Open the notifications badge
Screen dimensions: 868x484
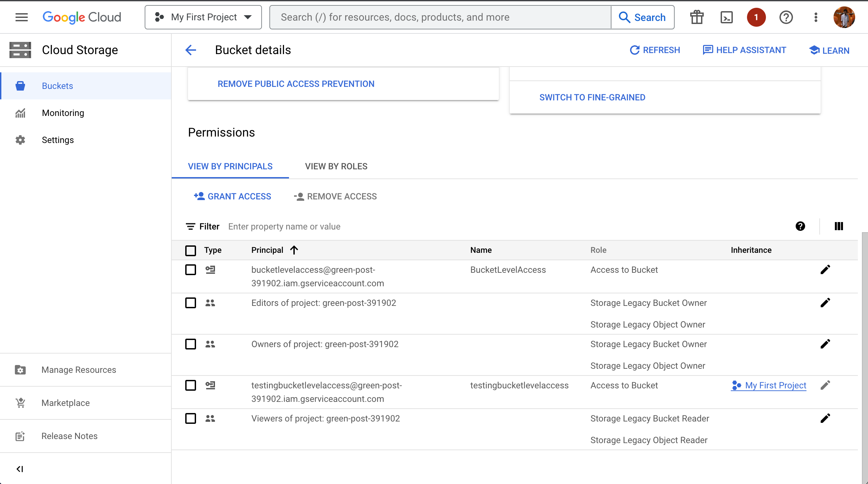(756, 17)
